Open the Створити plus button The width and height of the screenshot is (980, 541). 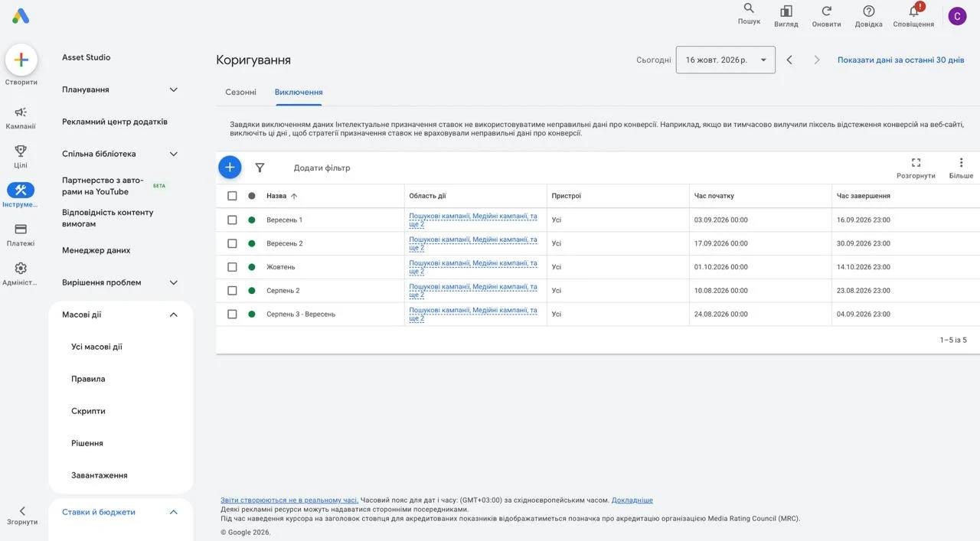(21, 60)
